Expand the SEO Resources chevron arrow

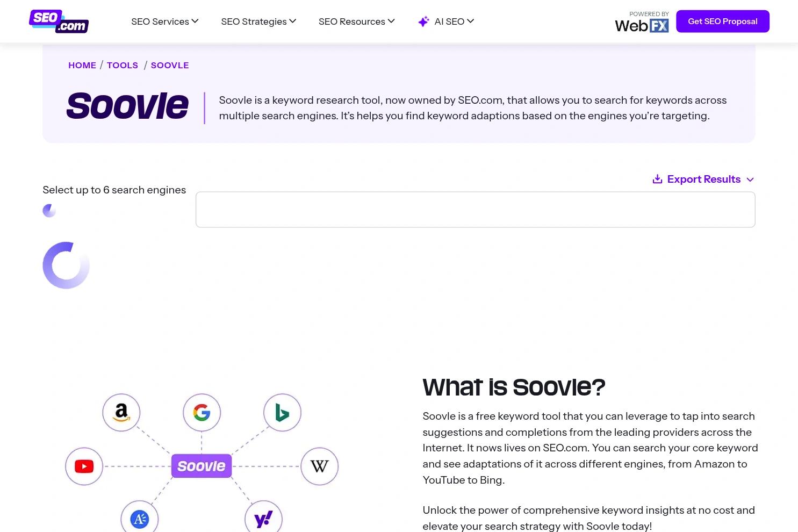click(x=391, y=21)
